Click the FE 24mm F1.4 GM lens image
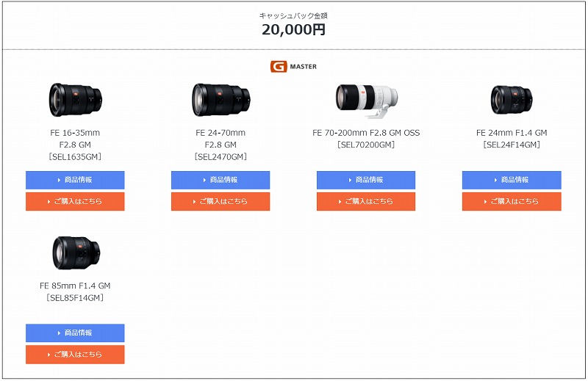The width and height of the screenshot is (588, 381). click(x=512, y=99)
